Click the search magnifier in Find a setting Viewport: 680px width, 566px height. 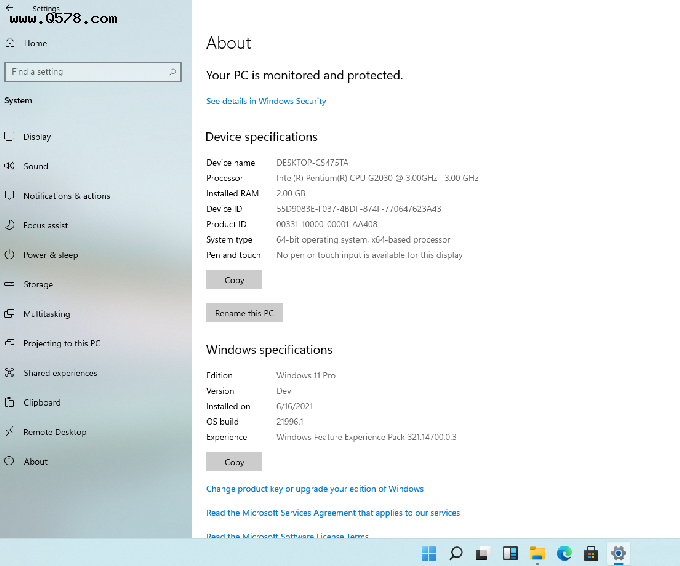172,72
